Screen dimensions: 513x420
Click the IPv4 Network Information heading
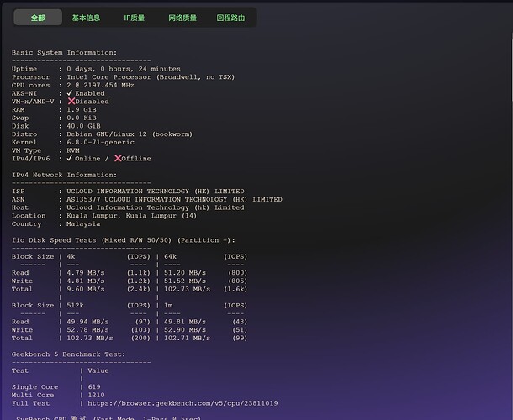point(64,175)
